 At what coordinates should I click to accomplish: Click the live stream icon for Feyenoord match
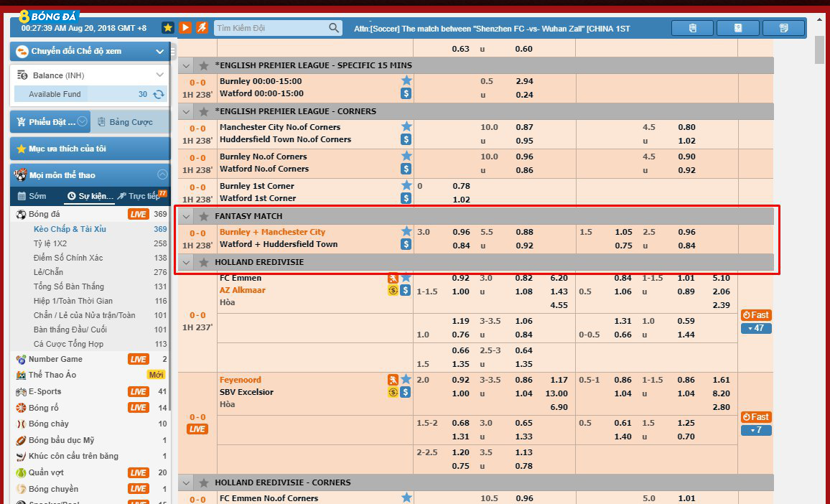(x=393, y=380)
